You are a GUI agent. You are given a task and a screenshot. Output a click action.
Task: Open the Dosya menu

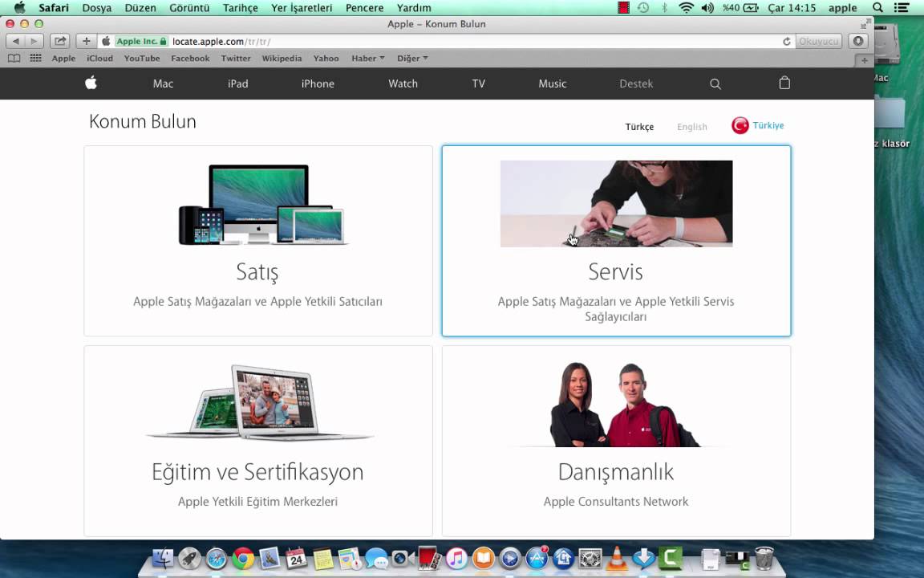pyautogui.click(x=96, y=8)
